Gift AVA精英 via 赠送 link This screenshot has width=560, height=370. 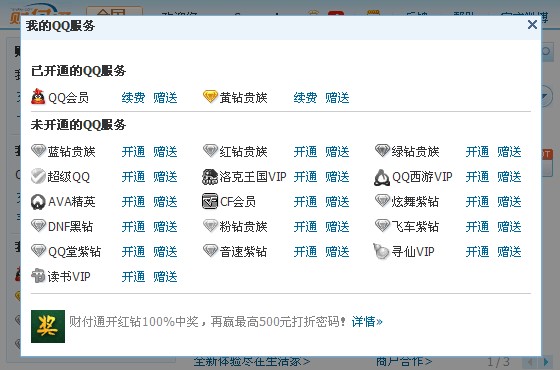[165, 202]
